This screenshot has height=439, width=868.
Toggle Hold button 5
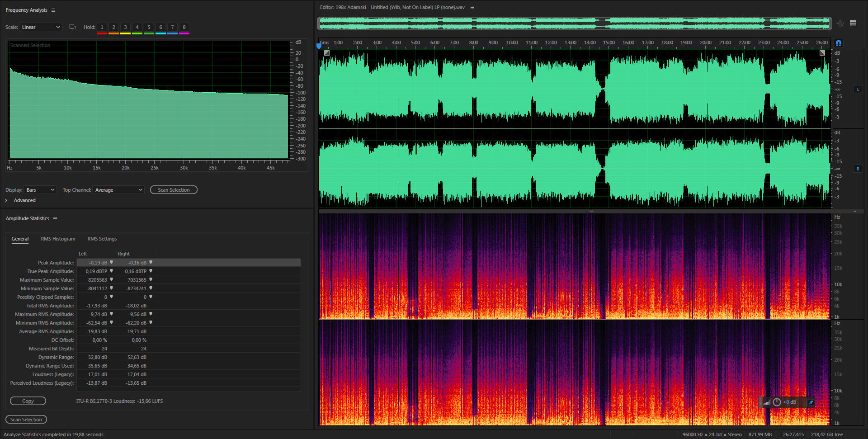point(149,27)
